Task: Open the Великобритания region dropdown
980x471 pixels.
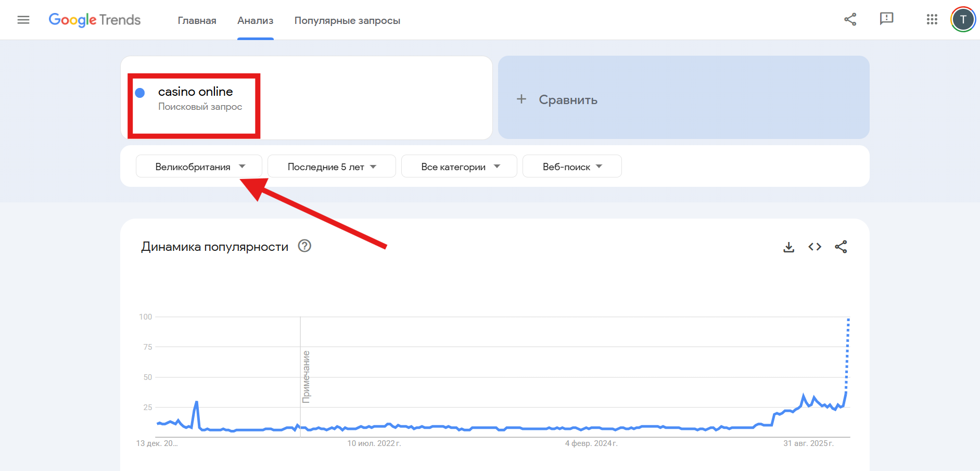Action: [x=198, y=166]
